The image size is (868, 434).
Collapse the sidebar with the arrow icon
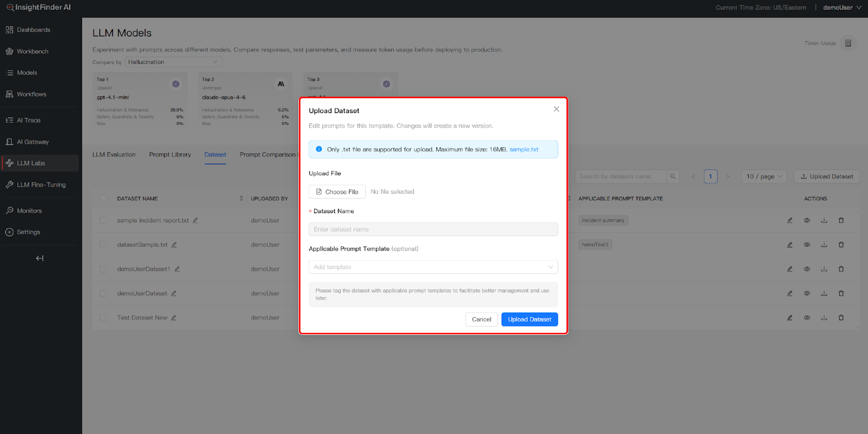point(40,258)
